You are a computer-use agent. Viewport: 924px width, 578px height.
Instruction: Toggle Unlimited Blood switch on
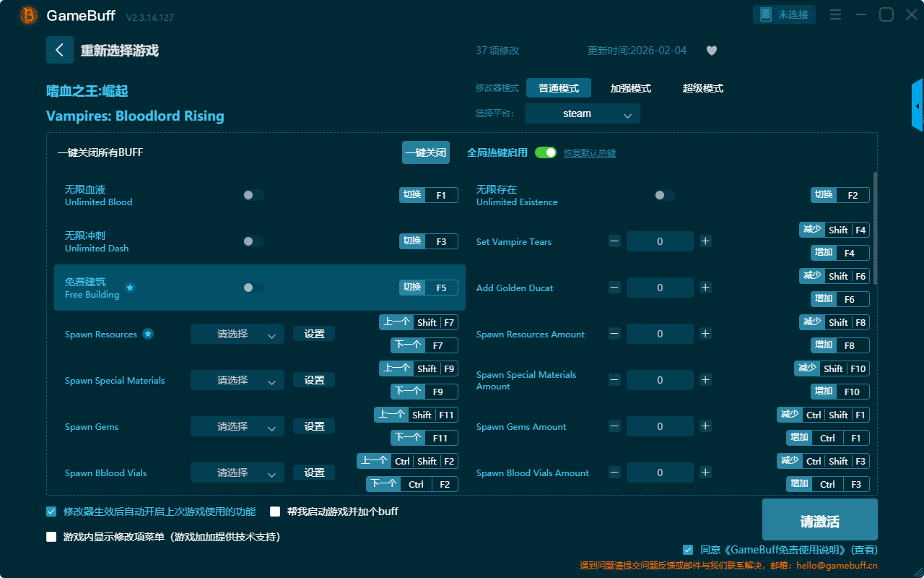pos(253,195)
